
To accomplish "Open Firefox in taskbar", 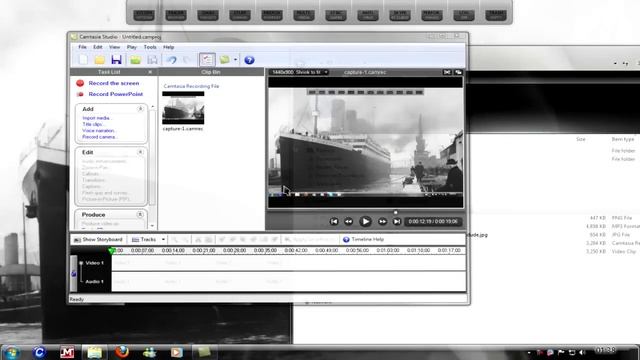I will pyautogui.click(x=122, y=352).
